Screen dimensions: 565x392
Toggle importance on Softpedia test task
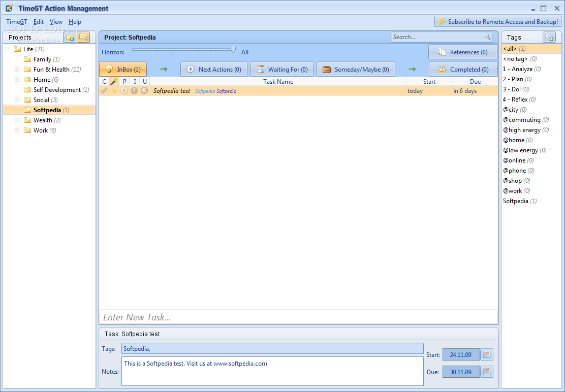(134, 91)
